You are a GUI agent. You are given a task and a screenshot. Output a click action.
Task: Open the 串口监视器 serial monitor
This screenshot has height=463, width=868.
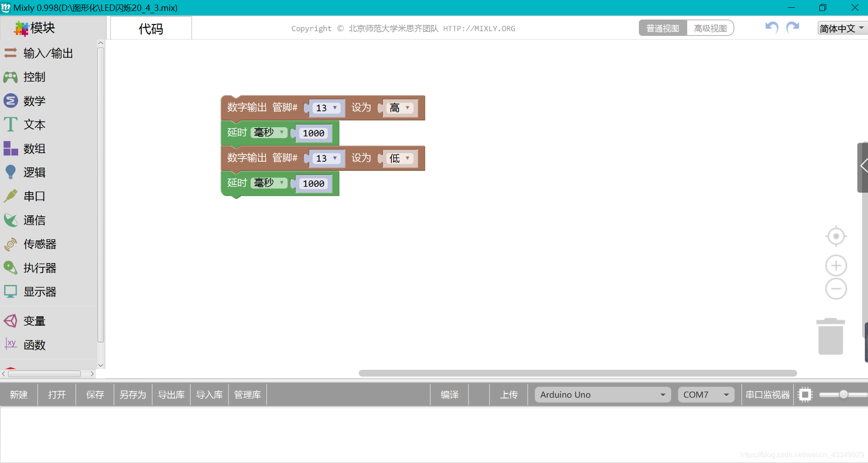coord(768,394)
